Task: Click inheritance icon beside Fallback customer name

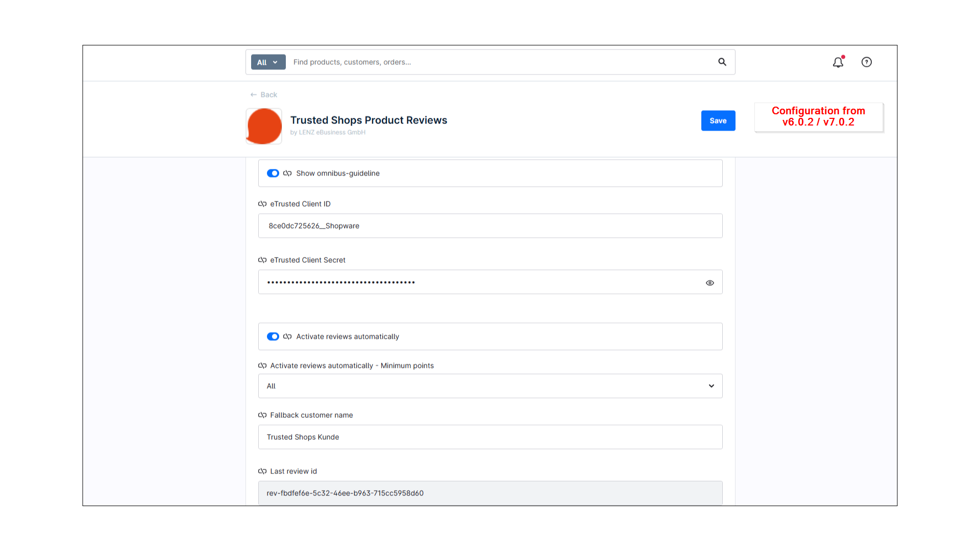Action: [x=262, y=415]
